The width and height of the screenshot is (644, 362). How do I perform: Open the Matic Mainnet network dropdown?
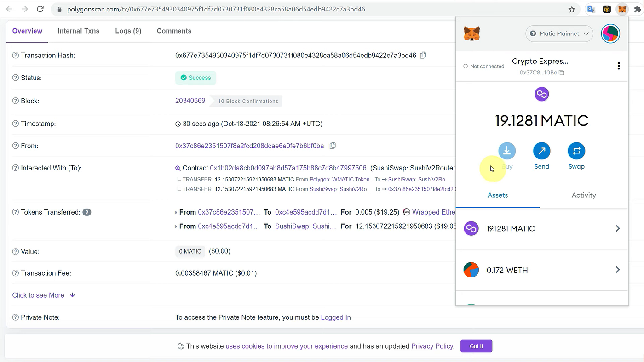559,34
